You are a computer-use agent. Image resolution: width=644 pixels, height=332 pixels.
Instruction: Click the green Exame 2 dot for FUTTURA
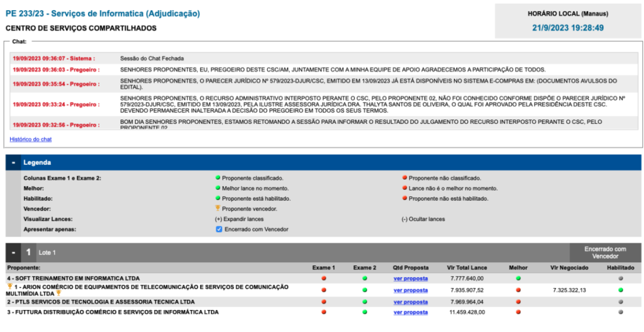pyautogui.click(x=365, y=312)
